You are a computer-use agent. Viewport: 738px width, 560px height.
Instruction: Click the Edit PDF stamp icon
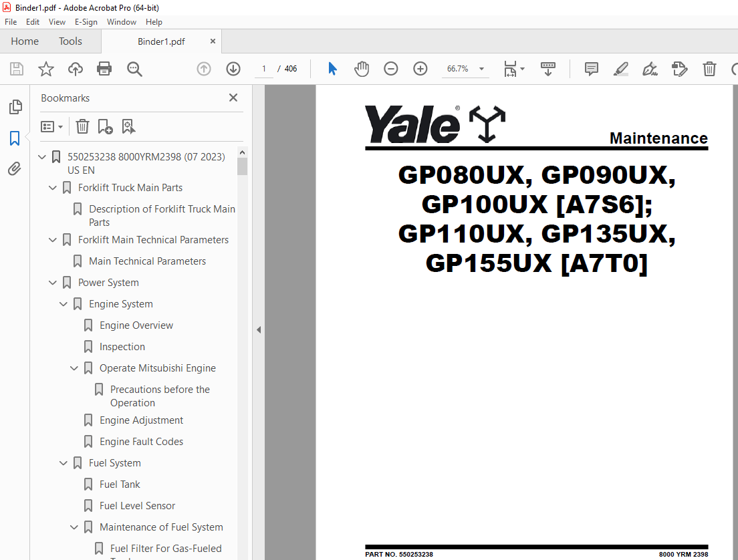pyautogui.click(x=680, y=69)
